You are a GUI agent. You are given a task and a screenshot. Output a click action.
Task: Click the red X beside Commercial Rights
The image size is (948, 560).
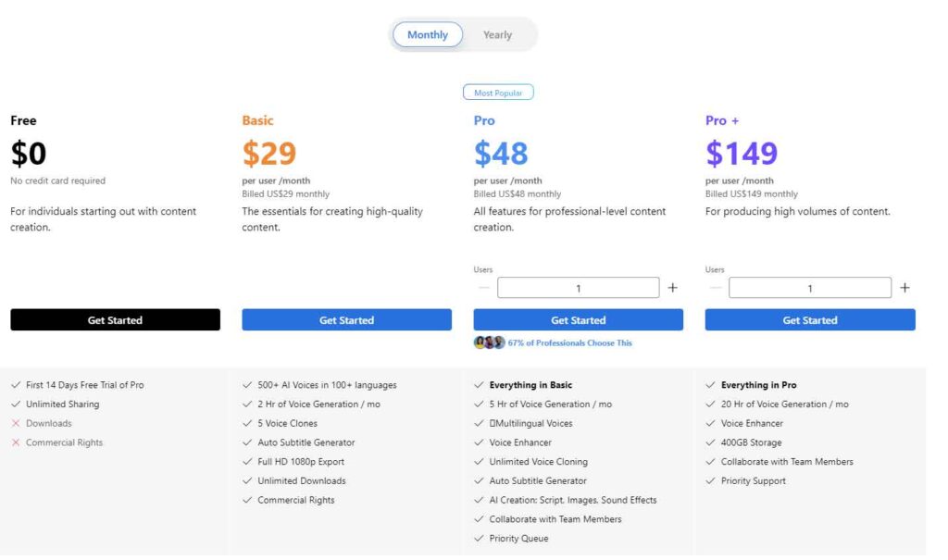[x=16, y=442]
